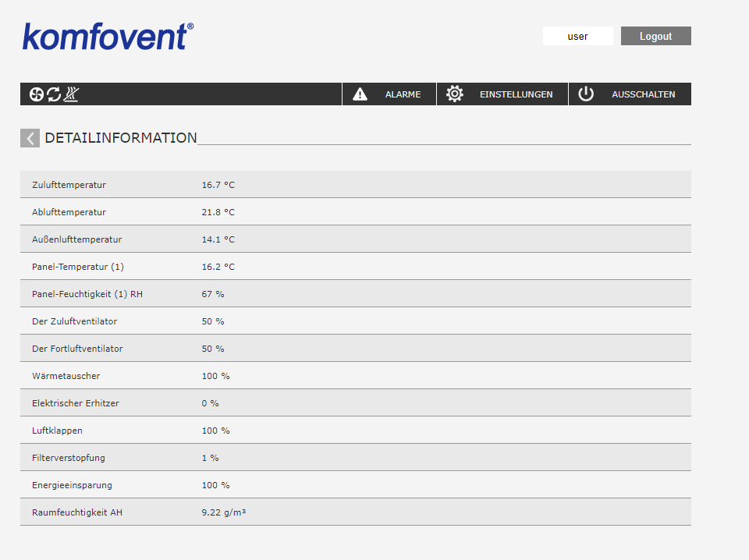Select the Wärmetauscher 100 % value
The height and width of the screenshot is (560, 749).
215,376
